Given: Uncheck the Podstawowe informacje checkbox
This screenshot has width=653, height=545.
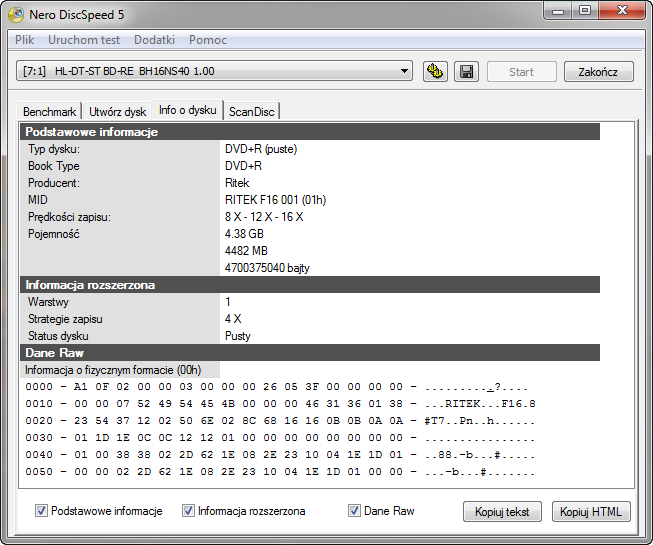Looking at the screenshot, I should pos(41,510).
